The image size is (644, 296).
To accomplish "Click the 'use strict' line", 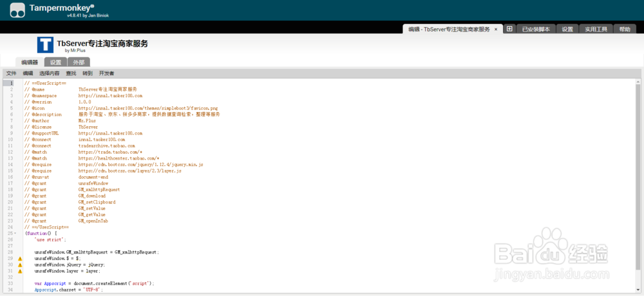I will (x=50, y=240).
